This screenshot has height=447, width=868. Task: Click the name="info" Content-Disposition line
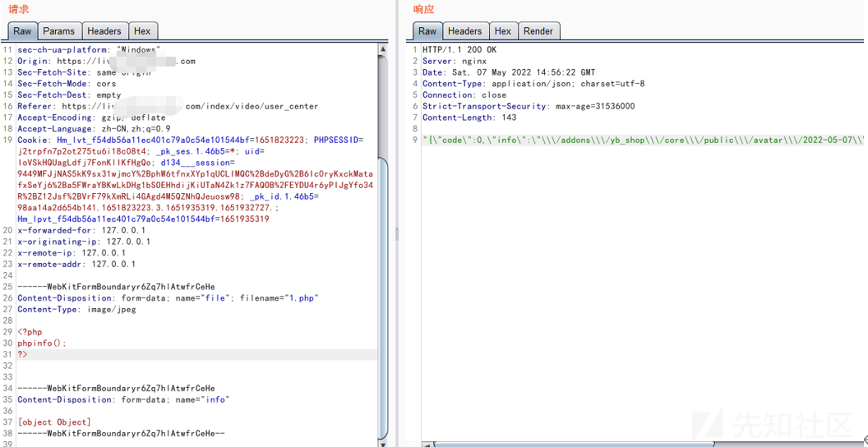[123, 399]
